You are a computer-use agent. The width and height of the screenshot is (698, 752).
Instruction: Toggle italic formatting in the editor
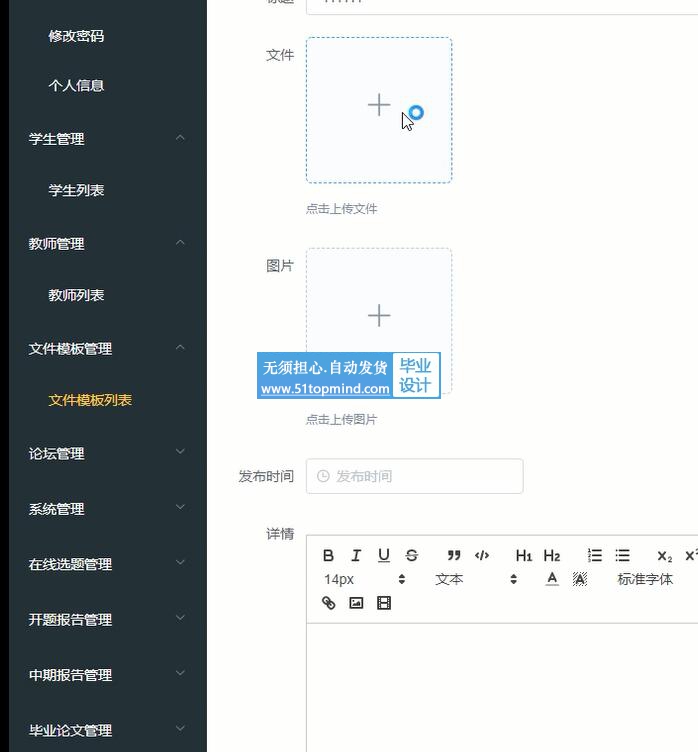pos(356,556)
